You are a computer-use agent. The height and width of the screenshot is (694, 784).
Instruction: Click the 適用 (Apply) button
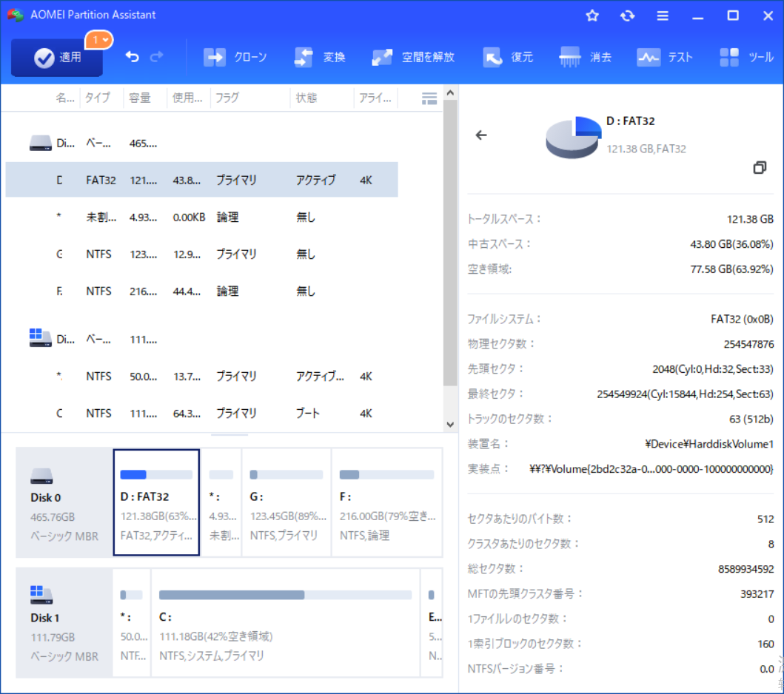point(57,58)
